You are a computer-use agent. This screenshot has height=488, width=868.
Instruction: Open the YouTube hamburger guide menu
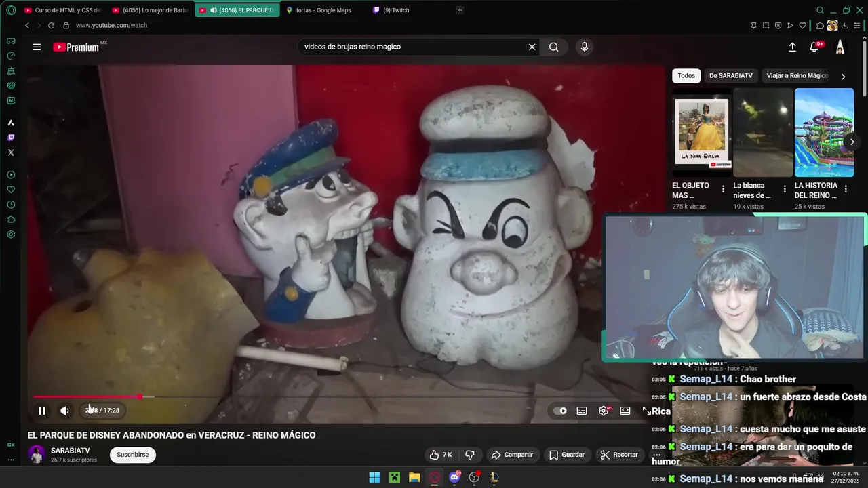coord(37,47)
